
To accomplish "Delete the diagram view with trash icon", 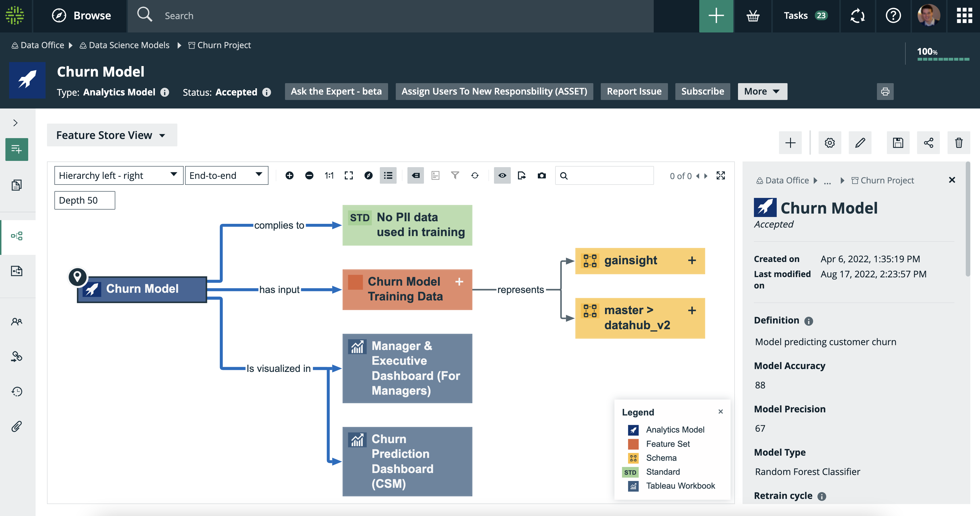I will click(x=959, y=143).
